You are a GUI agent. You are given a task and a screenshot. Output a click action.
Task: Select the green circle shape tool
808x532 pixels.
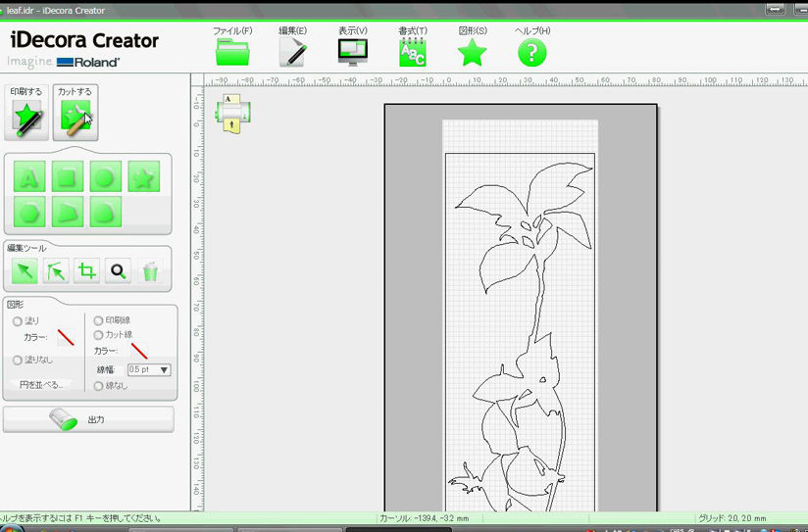tap(106, 177)
